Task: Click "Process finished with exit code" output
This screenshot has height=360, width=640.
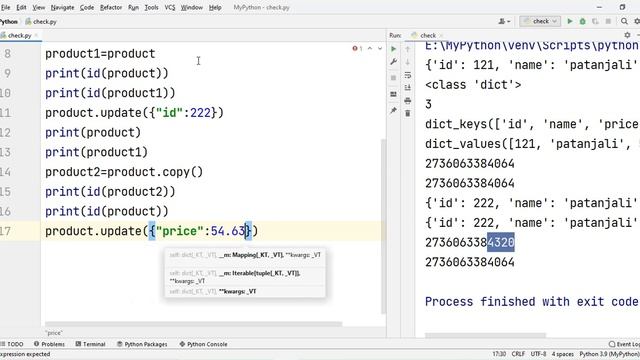Action: click(531, 302)
